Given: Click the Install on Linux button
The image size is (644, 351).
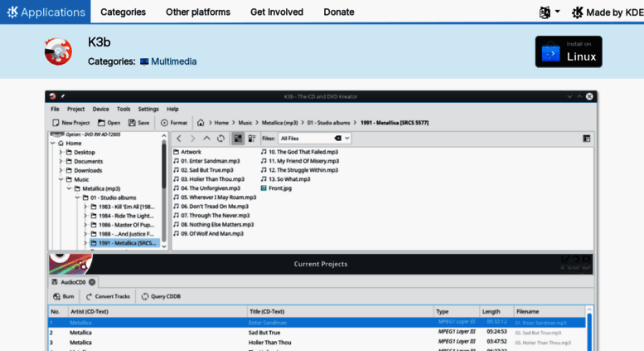Looking at the screenshot, I should 569,51.
